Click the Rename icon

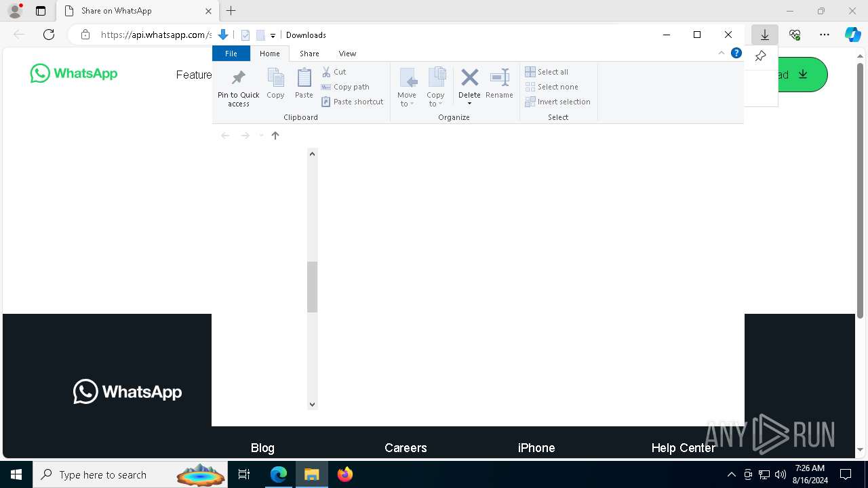[499, 77]
